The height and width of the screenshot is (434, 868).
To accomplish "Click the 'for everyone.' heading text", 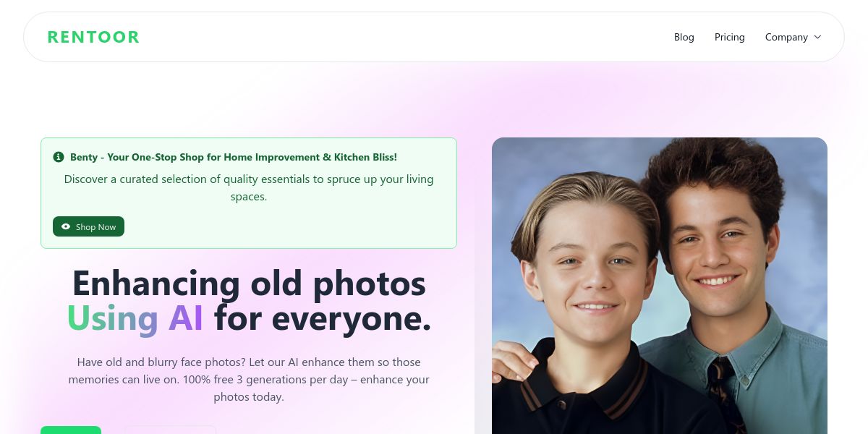I will pyautogui.click(x=323, y=318).
